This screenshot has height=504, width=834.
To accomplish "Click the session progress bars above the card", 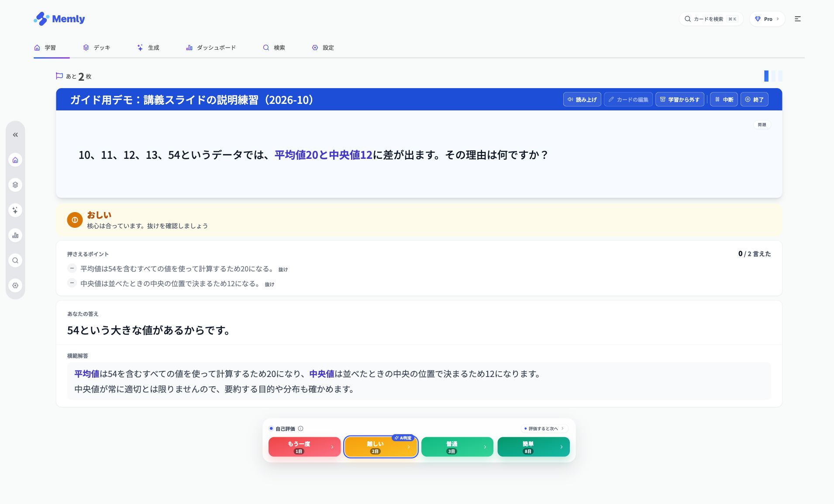I will [x=773, y=76].
